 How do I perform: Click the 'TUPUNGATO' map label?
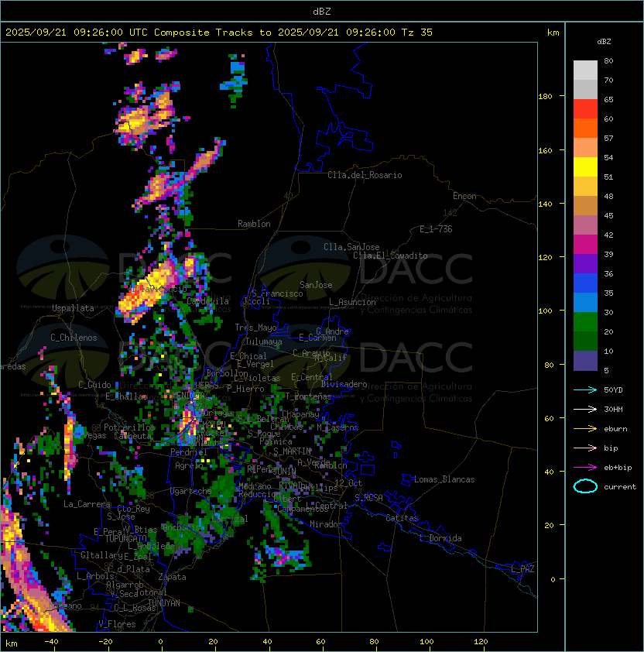(x=125, y=539)
